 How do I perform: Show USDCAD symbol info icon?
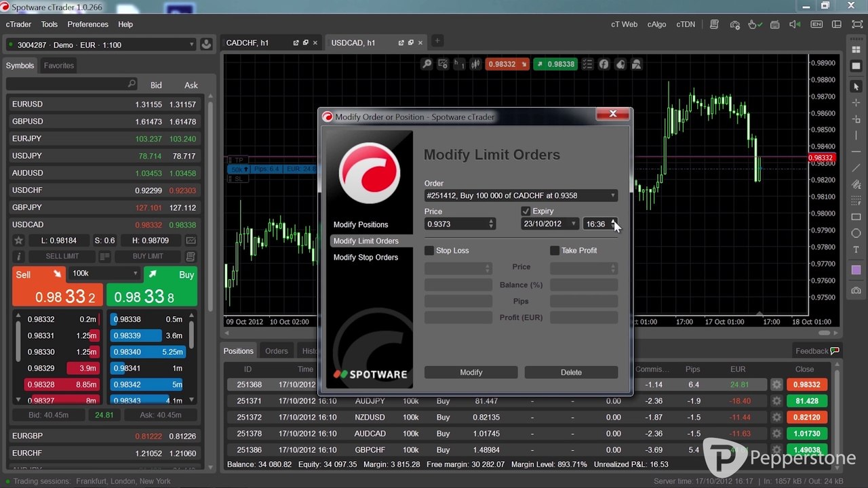coord(19,257)
